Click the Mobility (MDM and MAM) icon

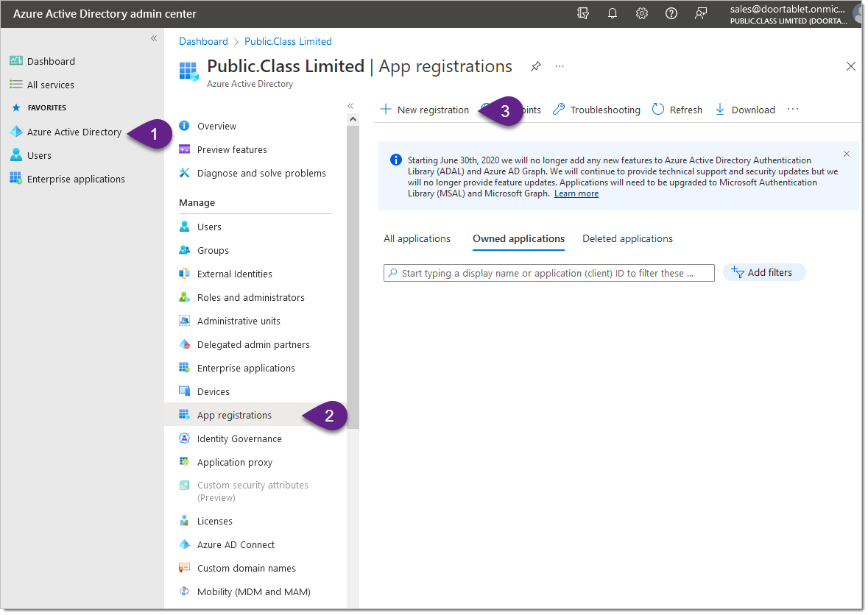coord(184,591)
